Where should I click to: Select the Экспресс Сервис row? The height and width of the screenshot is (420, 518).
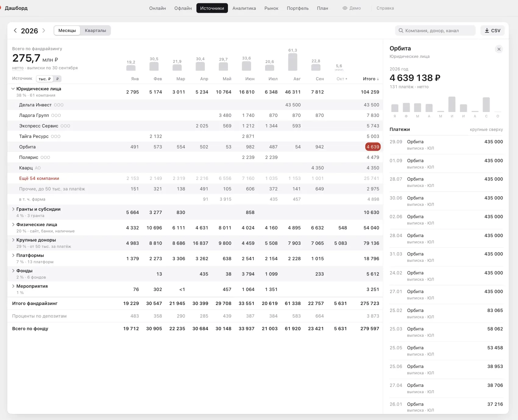pyautogui.click(x=195, y=126)
